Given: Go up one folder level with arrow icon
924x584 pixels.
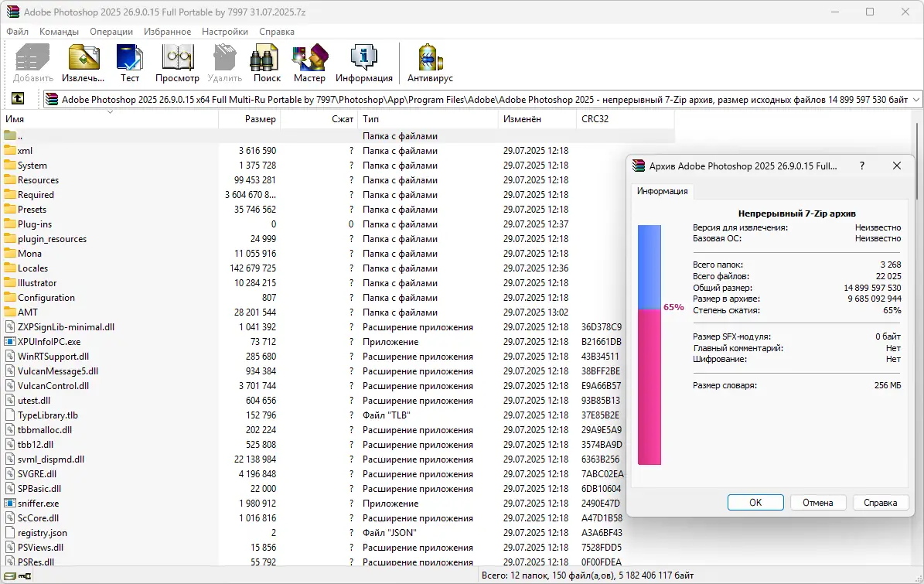Looking at the screenshot, I should pyautogui.click(x=19, y=98).
